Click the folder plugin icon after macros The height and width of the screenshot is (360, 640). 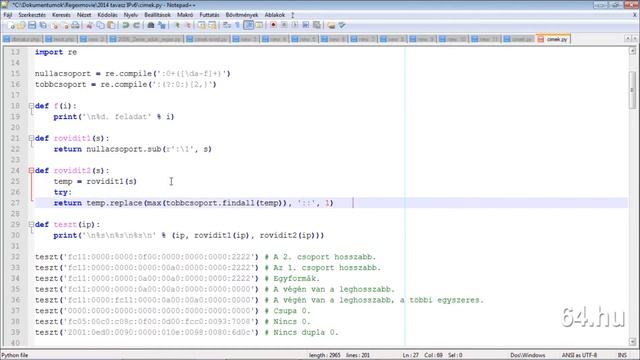pos(331,25)
